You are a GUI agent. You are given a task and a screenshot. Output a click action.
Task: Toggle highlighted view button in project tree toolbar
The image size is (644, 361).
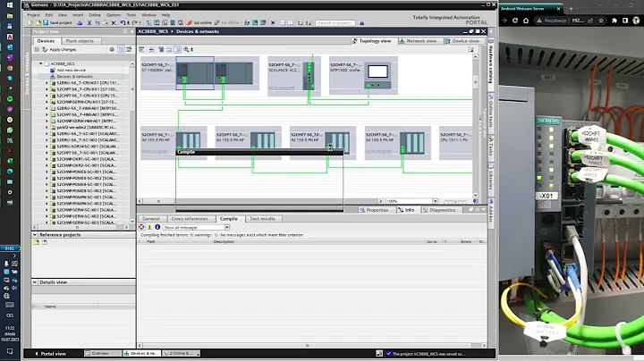[x=121, y=49]
